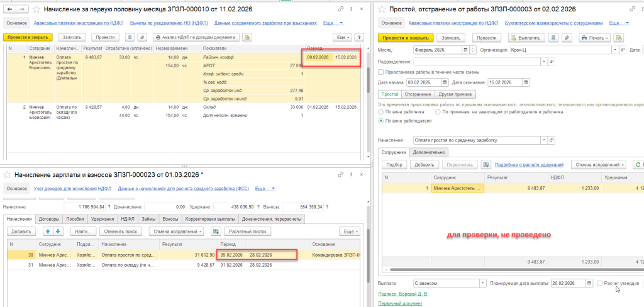Open the Вычеты по уведомлению НО link

[168, 23]
